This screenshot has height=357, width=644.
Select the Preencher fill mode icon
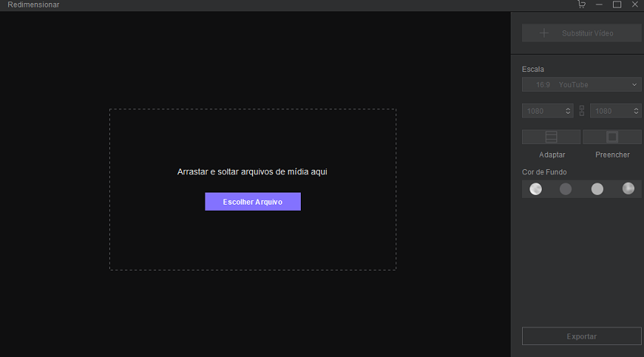pos(612,137)
